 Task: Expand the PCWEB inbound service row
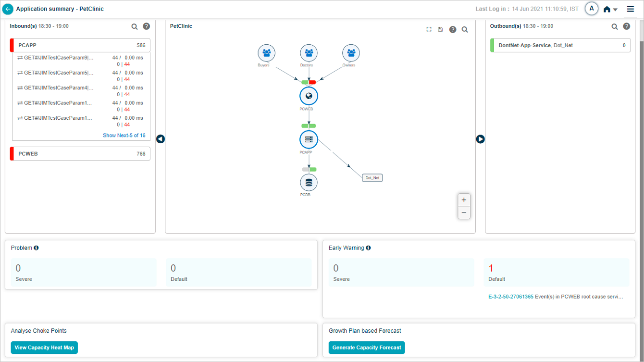(80, 154)
